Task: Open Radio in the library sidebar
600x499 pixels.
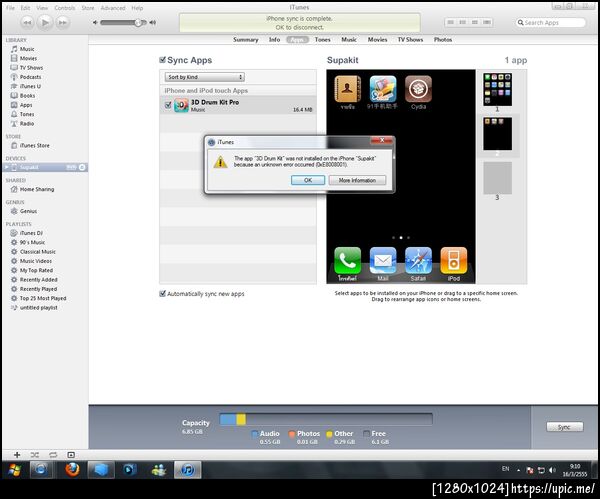Action: [27, 124]
